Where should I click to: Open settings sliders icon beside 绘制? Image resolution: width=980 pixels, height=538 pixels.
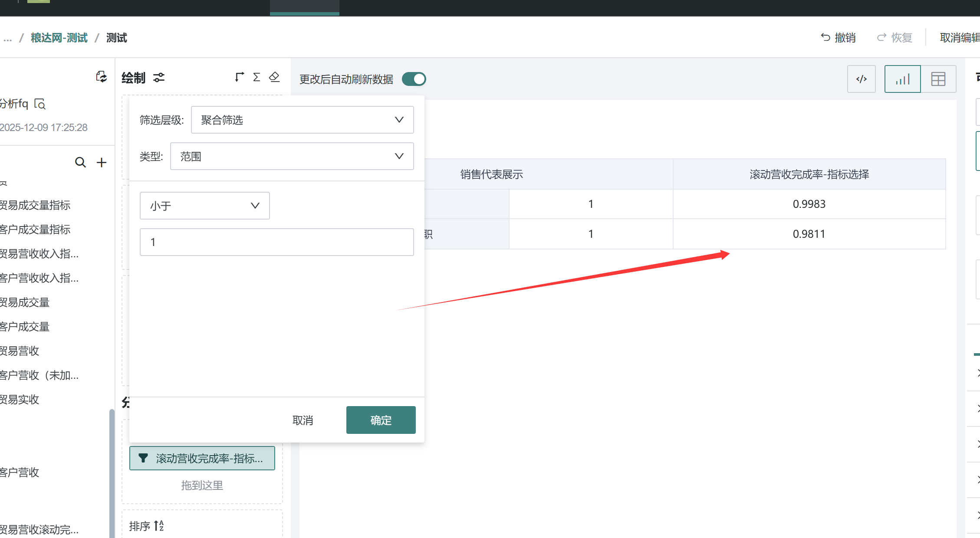pyautogui.click(x=159, y=78)
